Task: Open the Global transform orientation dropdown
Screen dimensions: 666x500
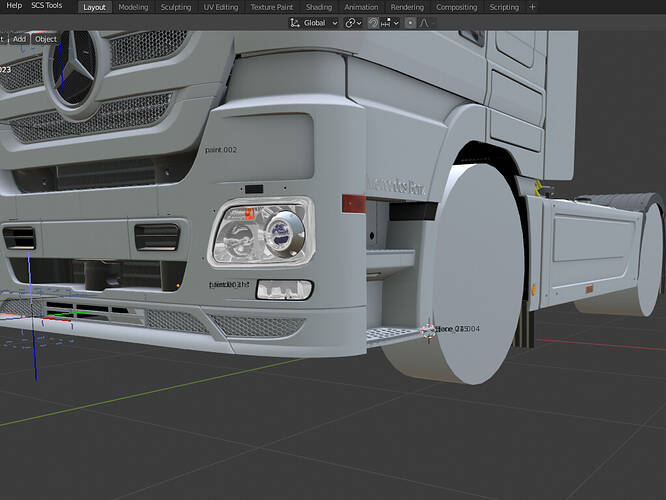Action: click(x=320, y=22)
